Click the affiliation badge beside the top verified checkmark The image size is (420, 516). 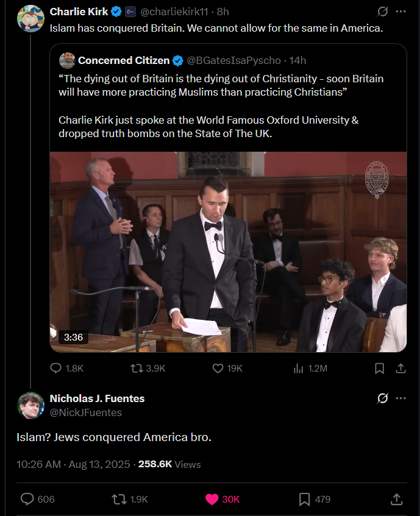(x=130, y=12)
